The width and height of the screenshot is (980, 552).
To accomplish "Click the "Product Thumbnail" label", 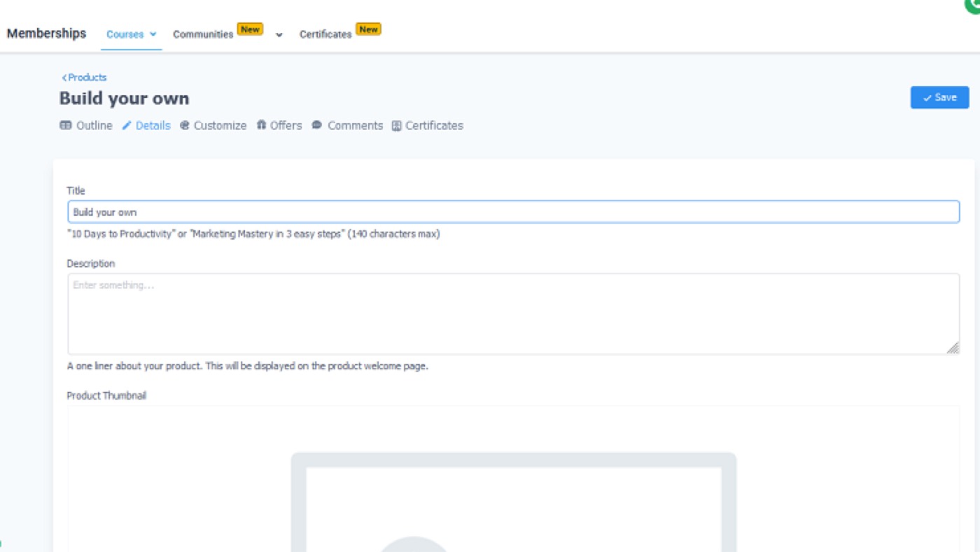I will [x=106, y=396].
